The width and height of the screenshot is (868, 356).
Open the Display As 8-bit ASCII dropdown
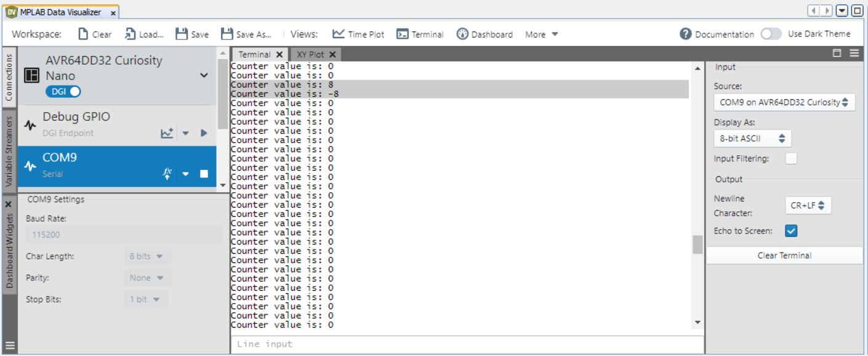[753, 139]
